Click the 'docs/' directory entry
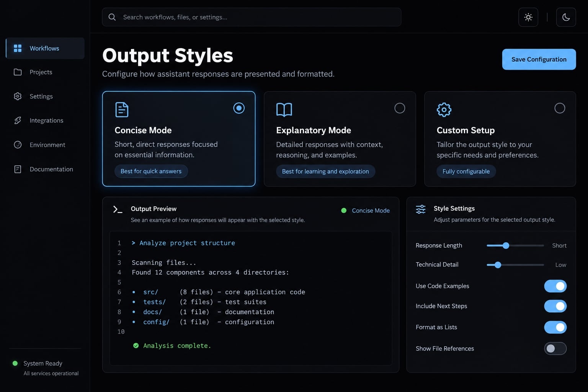 pos(203,312)
